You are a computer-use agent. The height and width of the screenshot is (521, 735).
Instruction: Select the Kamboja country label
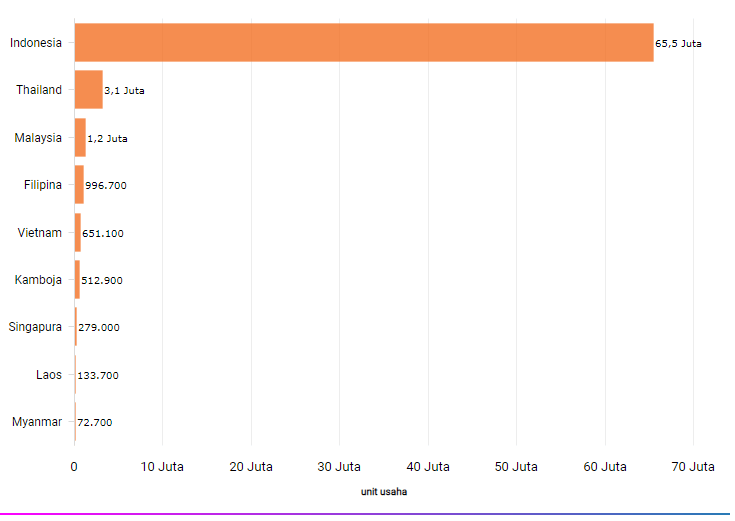click(x=38, y=280)
